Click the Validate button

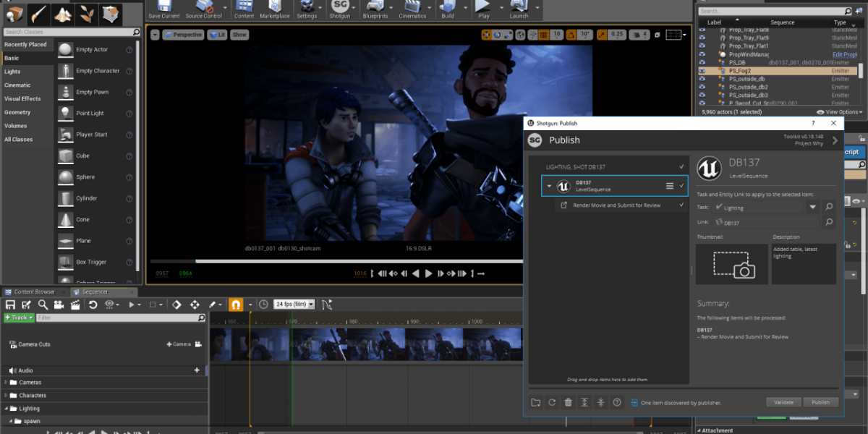pos(783,402)
